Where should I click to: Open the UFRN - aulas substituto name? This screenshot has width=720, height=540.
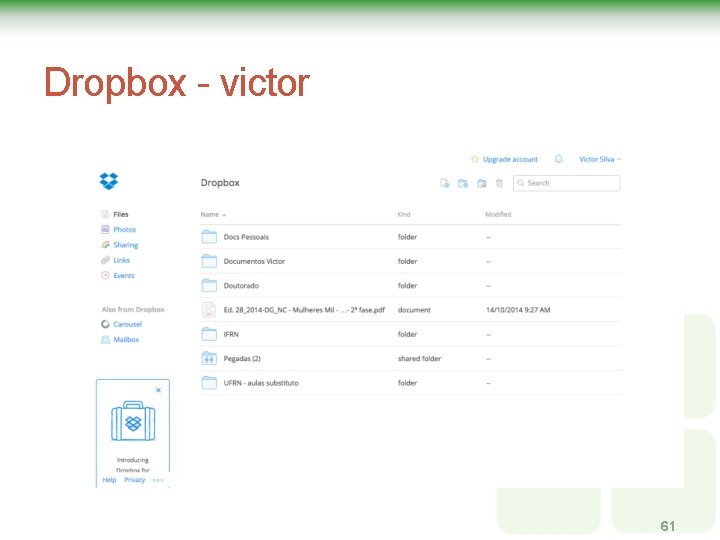[261, 383]
